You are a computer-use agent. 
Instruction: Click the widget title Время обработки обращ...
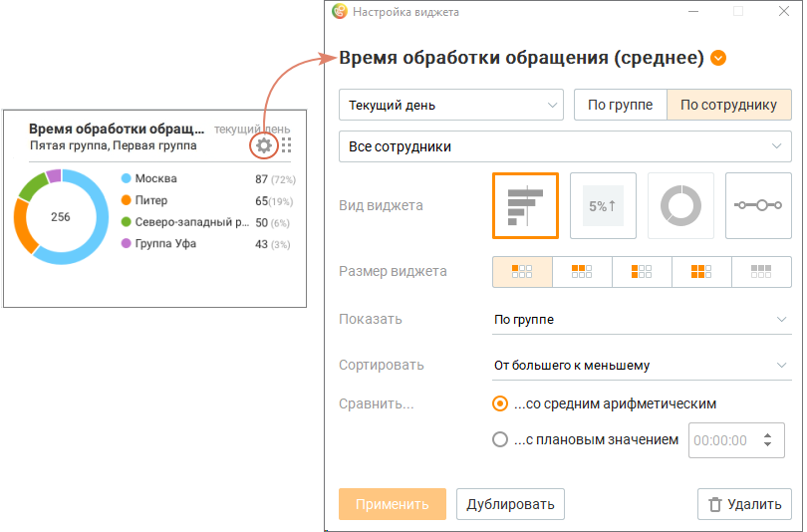pos(117,129)
